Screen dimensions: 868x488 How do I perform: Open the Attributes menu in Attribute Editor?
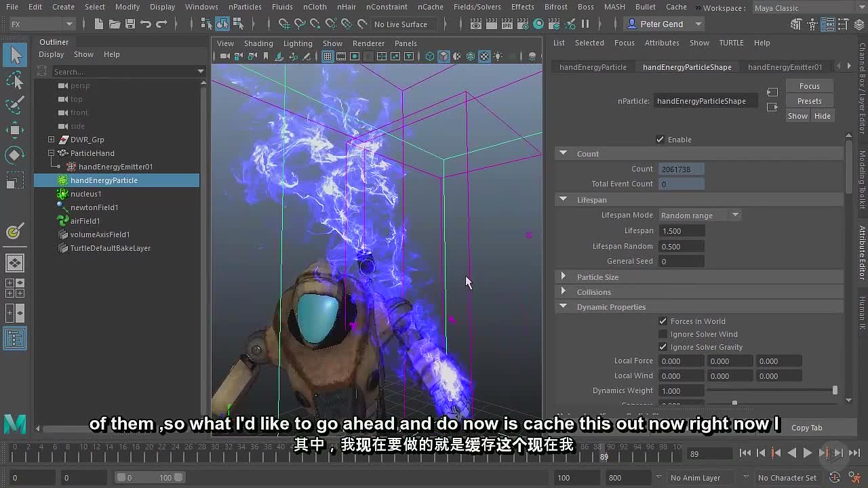[662, 43]
